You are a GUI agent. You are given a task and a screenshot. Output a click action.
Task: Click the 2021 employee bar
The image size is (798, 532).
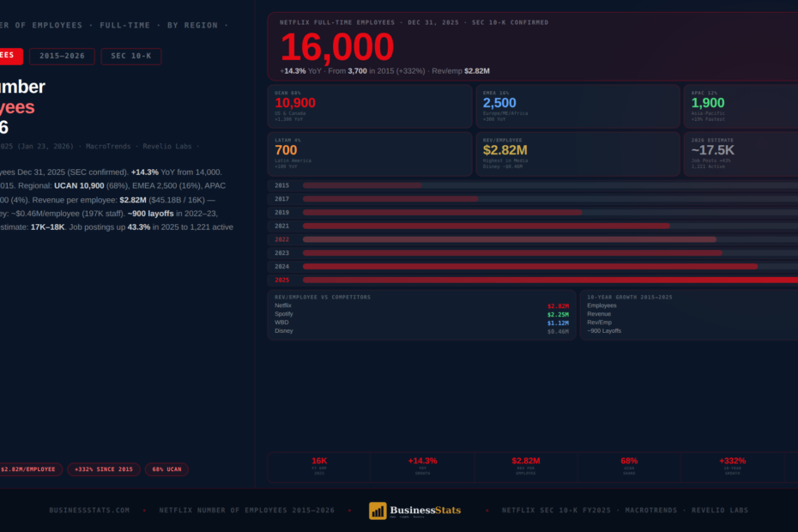tap(486, 226)
